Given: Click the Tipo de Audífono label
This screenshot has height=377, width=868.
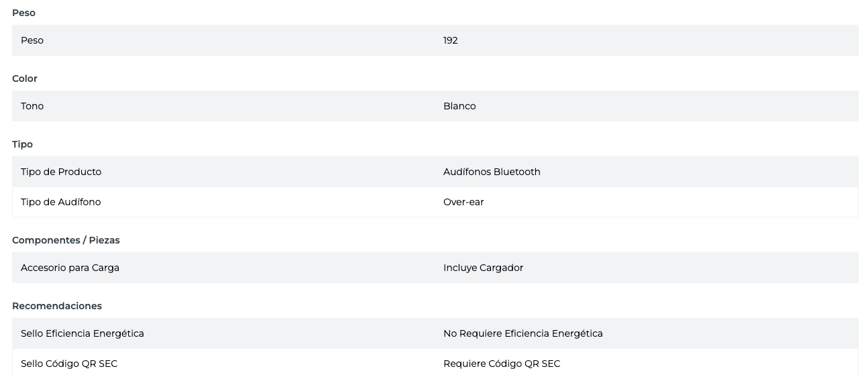Looking at the screenshot, I should pos(61,202).
